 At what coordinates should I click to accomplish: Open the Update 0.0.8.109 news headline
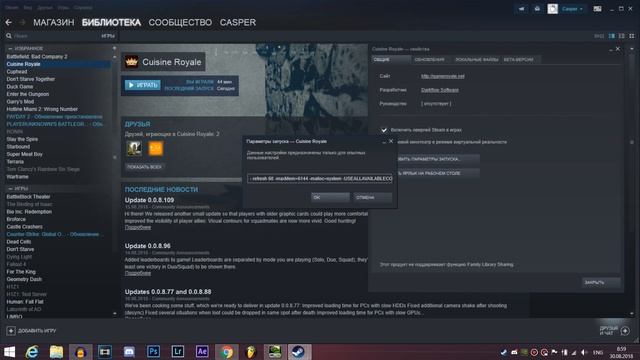pos(149,200)
